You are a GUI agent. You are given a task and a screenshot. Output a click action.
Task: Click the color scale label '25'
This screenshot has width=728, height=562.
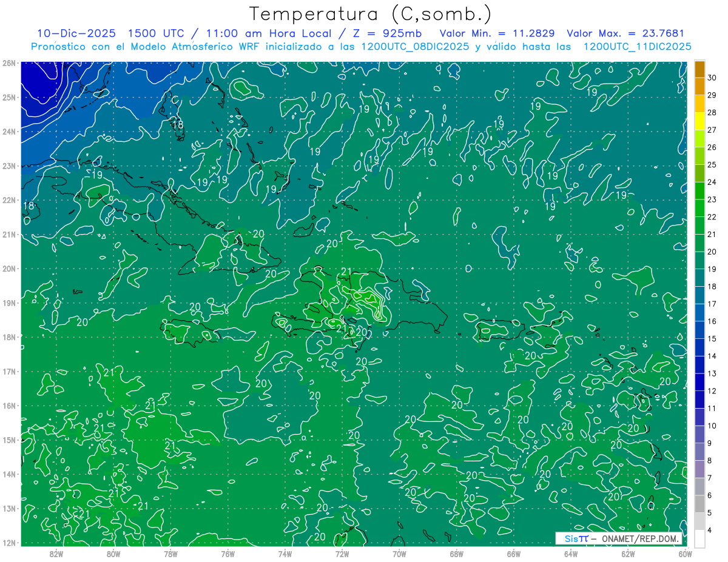[x=712, y=164]
